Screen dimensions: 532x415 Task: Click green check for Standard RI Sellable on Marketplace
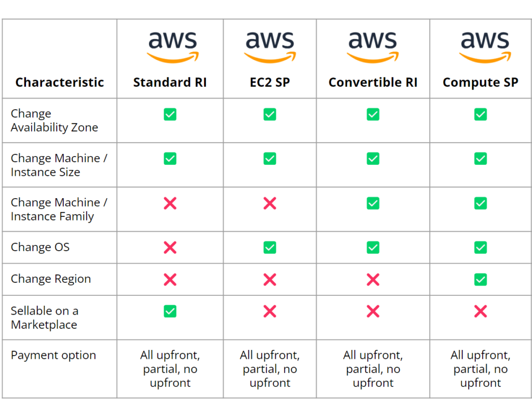pos(170,312)
